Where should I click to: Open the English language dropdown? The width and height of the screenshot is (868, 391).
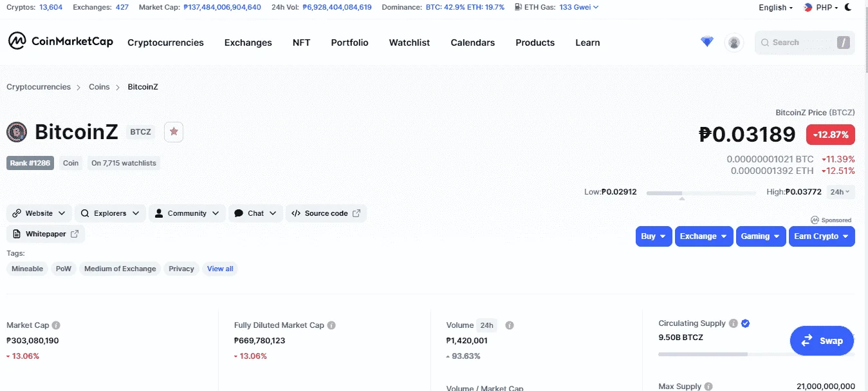coord(775,8)
